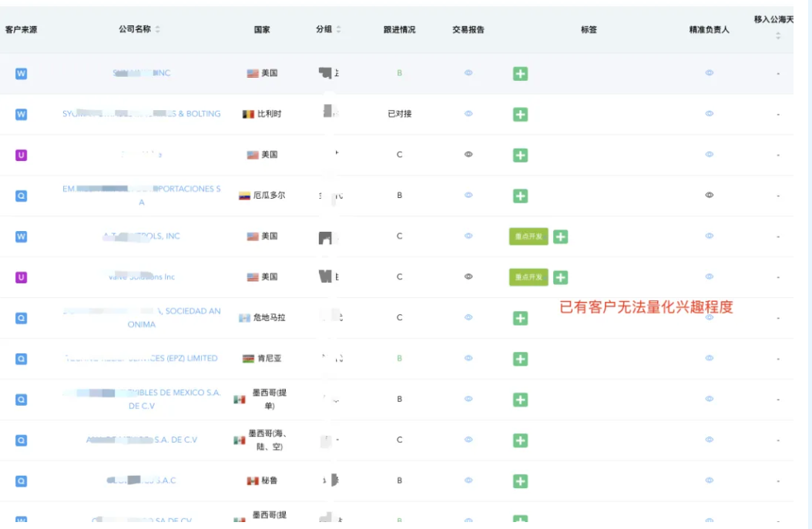Click the 已对接 follow-up status cell
The image size is (812, 529).
tap(399, 114)
